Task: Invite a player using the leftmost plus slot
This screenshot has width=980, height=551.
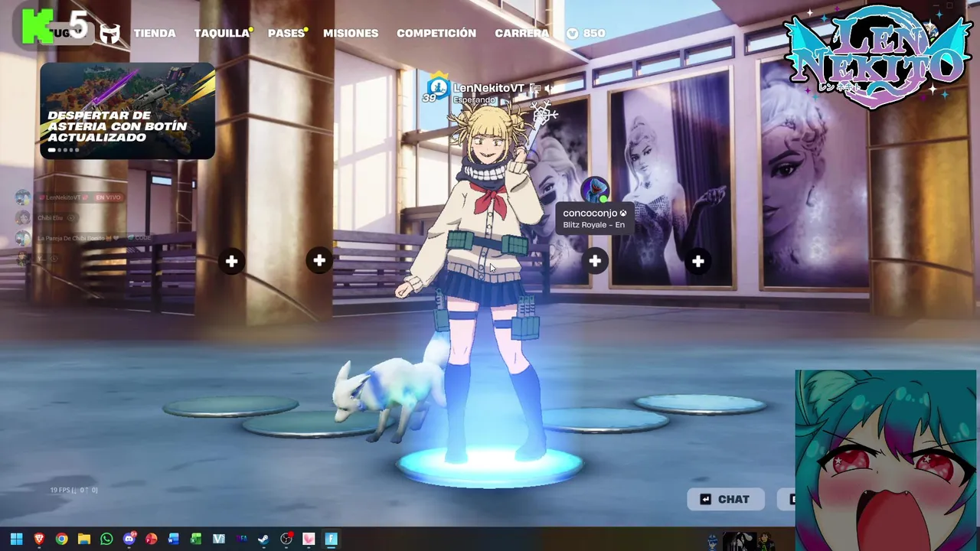Action: (x=231, y=262)
